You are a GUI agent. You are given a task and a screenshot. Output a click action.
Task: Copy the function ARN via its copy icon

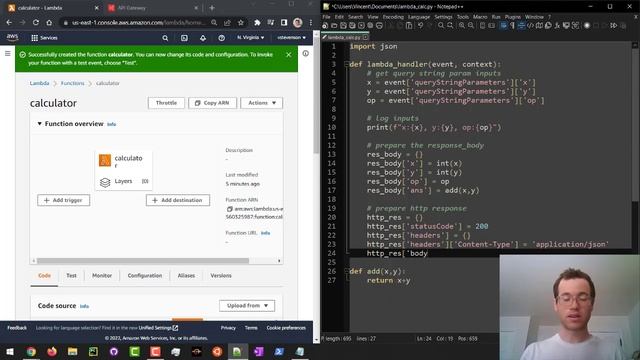[x=229, y=209]
